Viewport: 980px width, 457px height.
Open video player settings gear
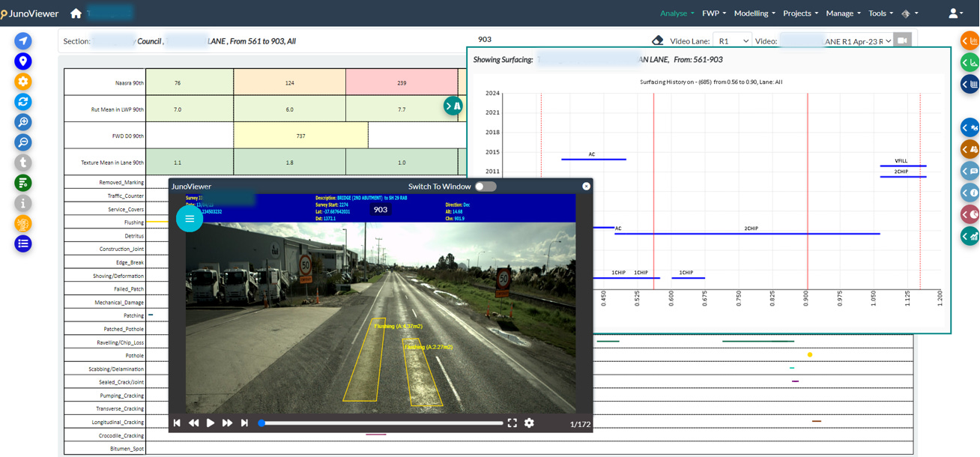click(529, 423)
